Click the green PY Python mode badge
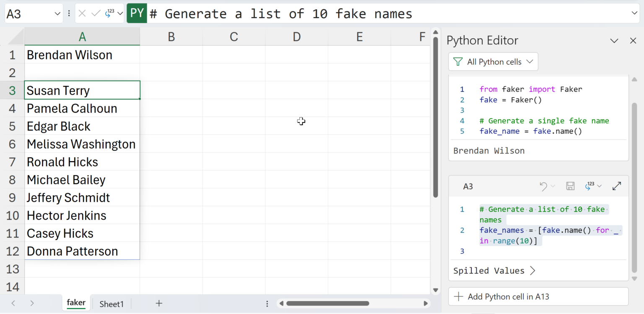 137,13
